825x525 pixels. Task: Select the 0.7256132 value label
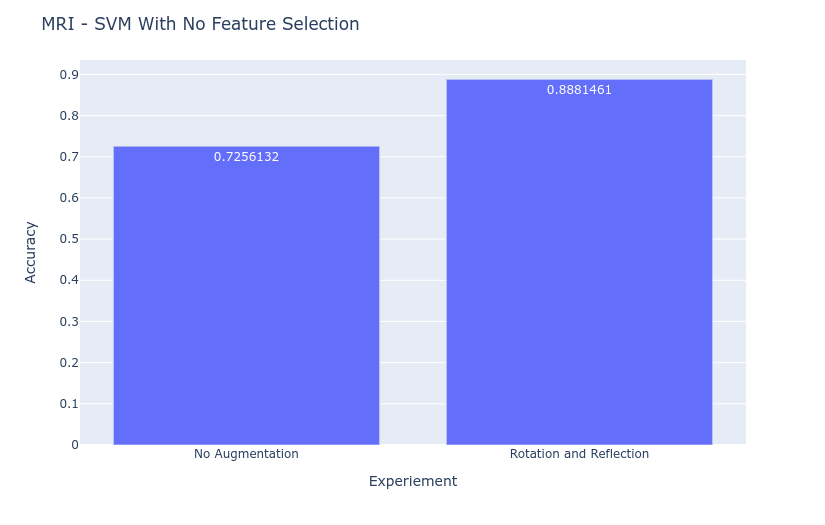(246, 157)
